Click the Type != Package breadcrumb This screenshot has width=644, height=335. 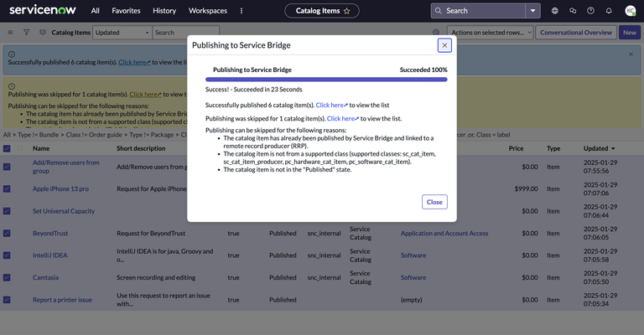click(x=151, y=135)
